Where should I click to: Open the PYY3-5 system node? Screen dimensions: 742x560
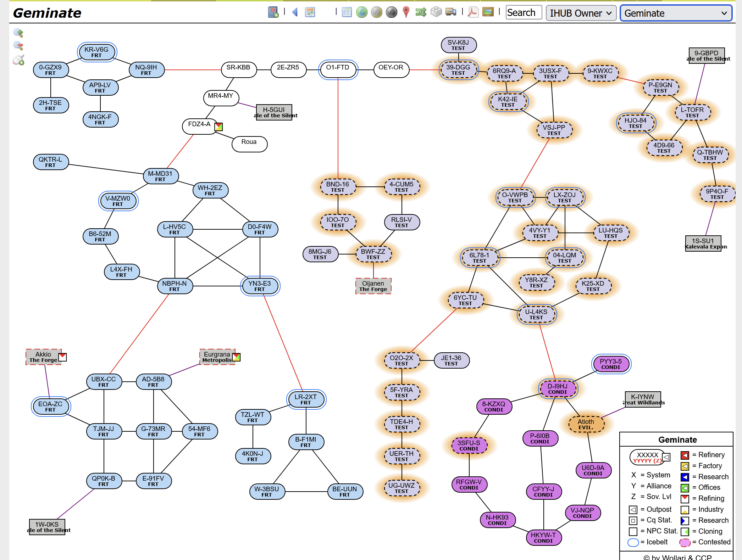[x=611, y=364]
